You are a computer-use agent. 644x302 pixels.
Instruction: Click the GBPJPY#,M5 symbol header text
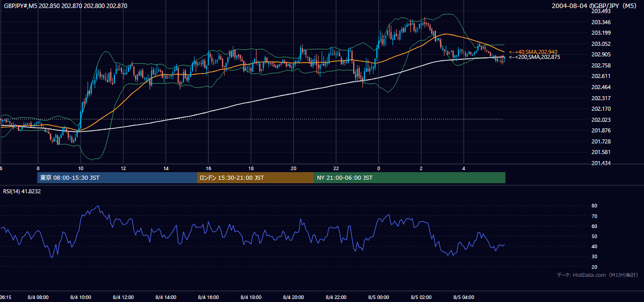point(66,6)
